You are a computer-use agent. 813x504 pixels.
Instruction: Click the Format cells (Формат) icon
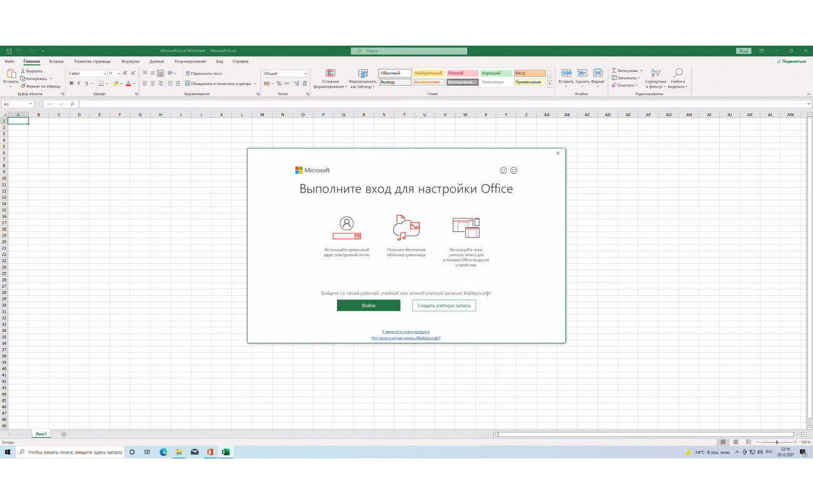click(x=598, y=73)
